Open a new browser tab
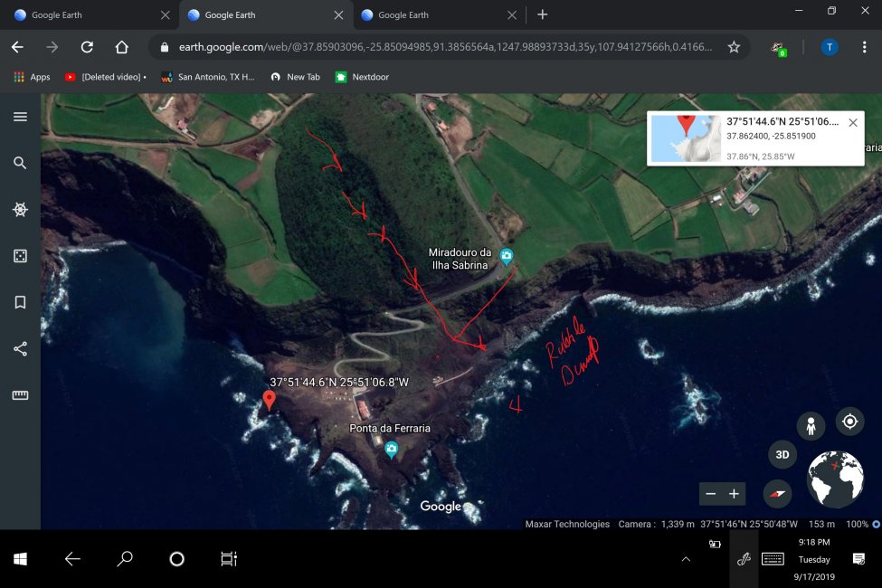 (542, 14)
